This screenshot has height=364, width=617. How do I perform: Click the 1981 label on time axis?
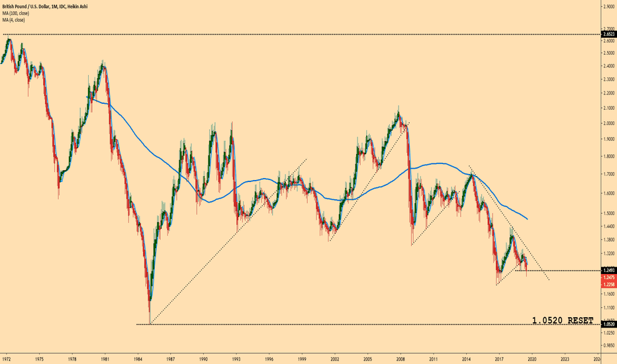click(105, 359)
